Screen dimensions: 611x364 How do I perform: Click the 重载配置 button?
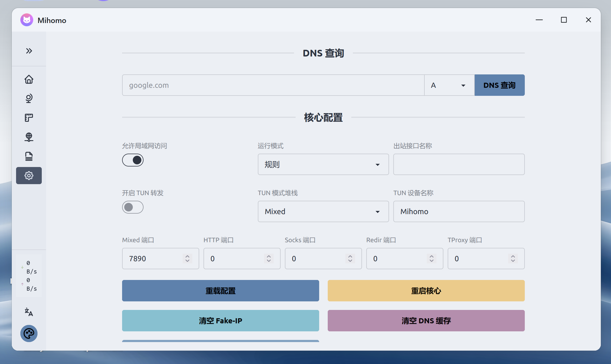click(x=220, y=291)
